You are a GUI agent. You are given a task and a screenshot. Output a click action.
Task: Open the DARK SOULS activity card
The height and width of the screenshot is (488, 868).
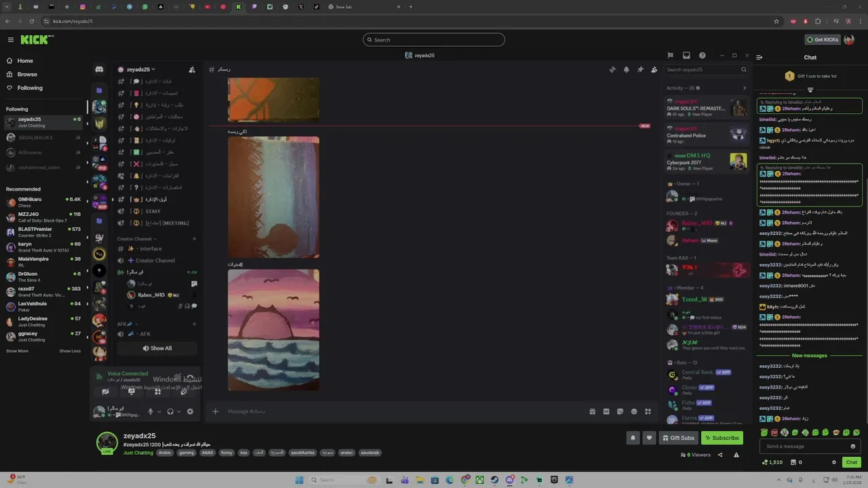click(x=706, y=108)
